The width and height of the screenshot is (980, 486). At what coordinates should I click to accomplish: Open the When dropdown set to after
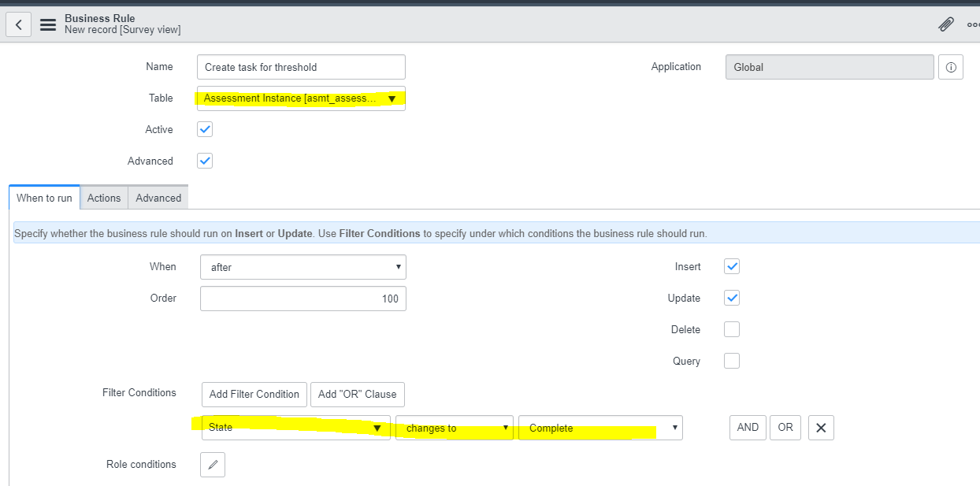coord(303,267)
